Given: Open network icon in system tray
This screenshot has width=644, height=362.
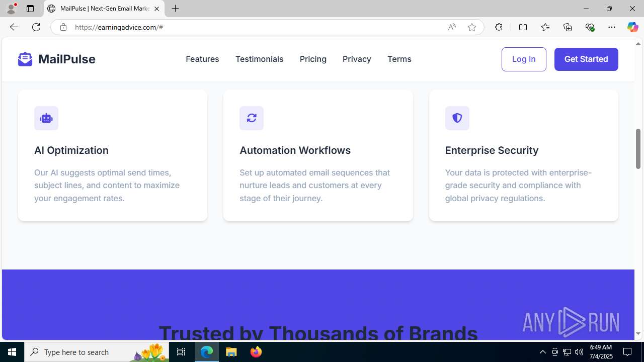Looking at the screenshot, I should coord(567,352).
